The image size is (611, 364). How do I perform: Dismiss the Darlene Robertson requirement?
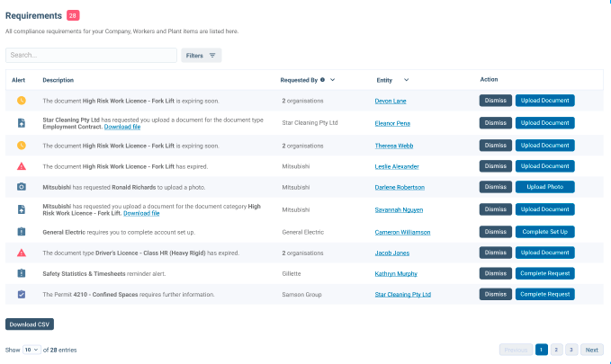tap(495, 187)
